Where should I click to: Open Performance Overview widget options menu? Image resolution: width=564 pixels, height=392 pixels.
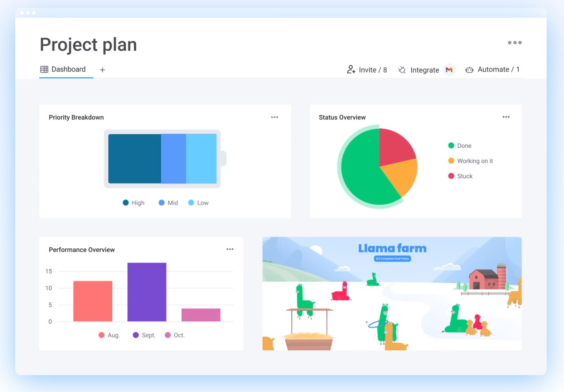point(230,249)
